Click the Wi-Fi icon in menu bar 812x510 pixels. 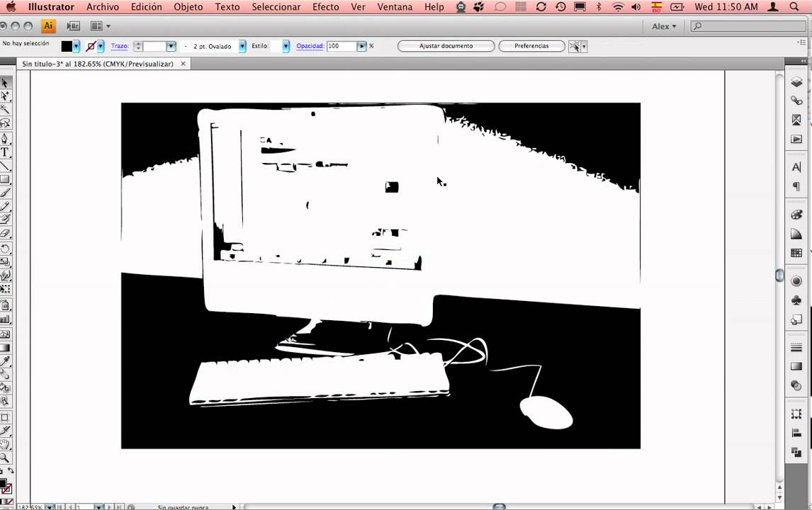click(618, 7)
